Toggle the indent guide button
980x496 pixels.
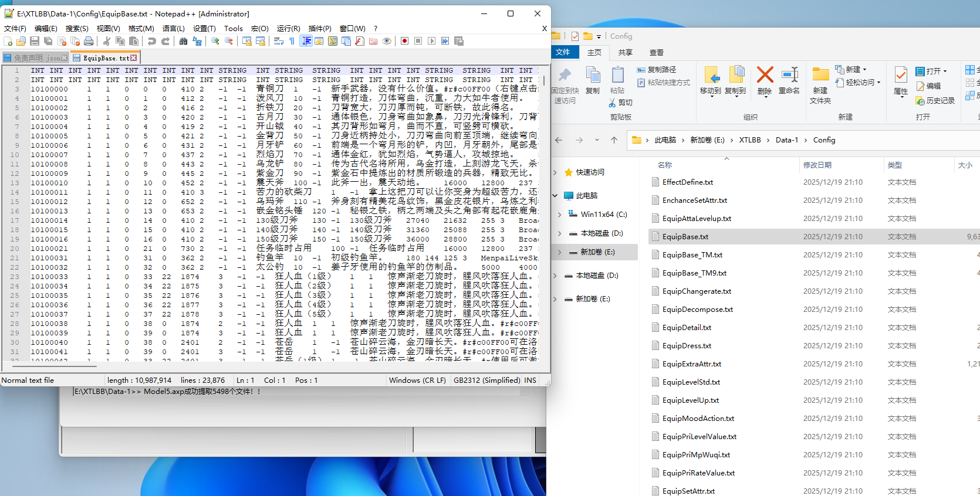306,41
